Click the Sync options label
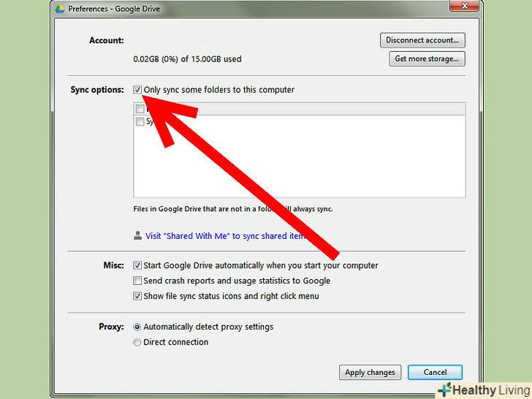Screen dimensions: 532x399 tap(97, 90)
